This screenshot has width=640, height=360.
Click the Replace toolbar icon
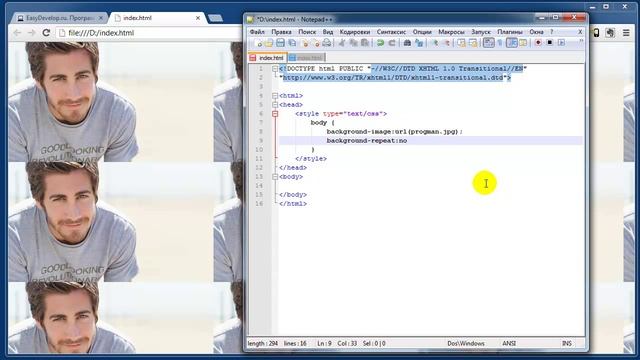point(419,43)
